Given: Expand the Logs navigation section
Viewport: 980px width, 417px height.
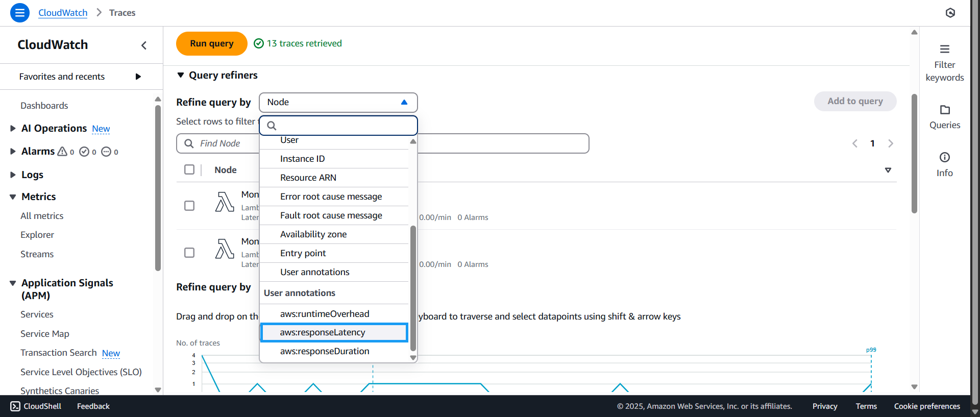Looking at the screenshot, I should [13, 175].
